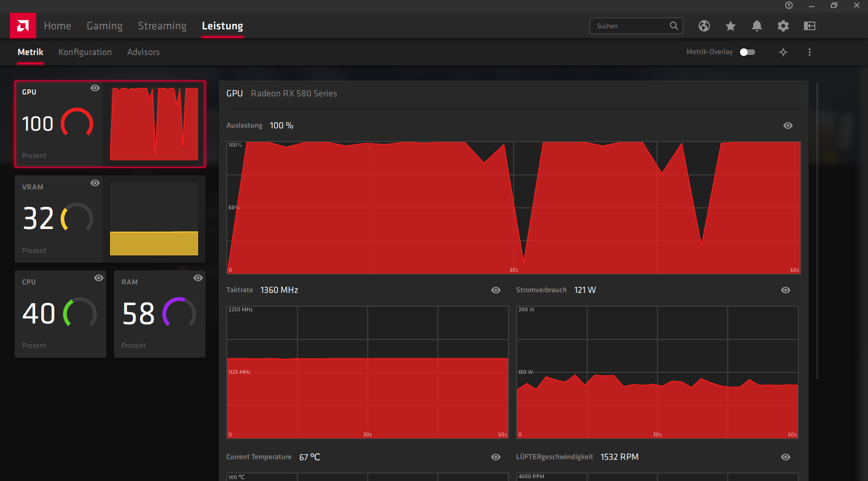
Task: Click the metric overlay position crosshair icon
Action: (x=783, y=52)
